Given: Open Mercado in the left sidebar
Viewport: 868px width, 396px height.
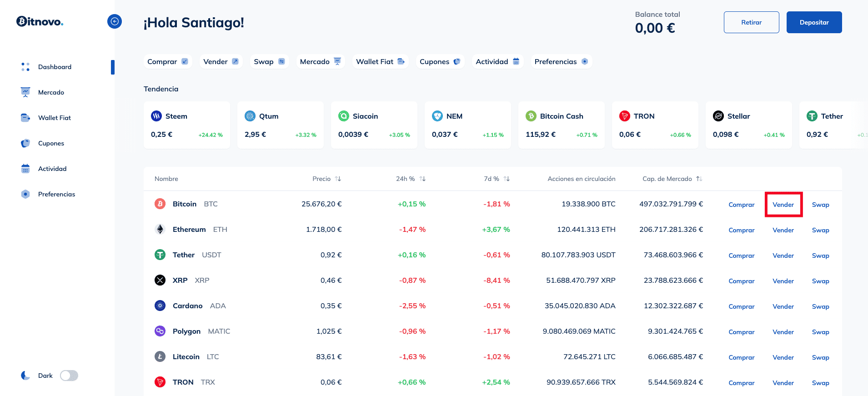Looking at the screenshot, I should pyautogui.click(x=51, y=92).
